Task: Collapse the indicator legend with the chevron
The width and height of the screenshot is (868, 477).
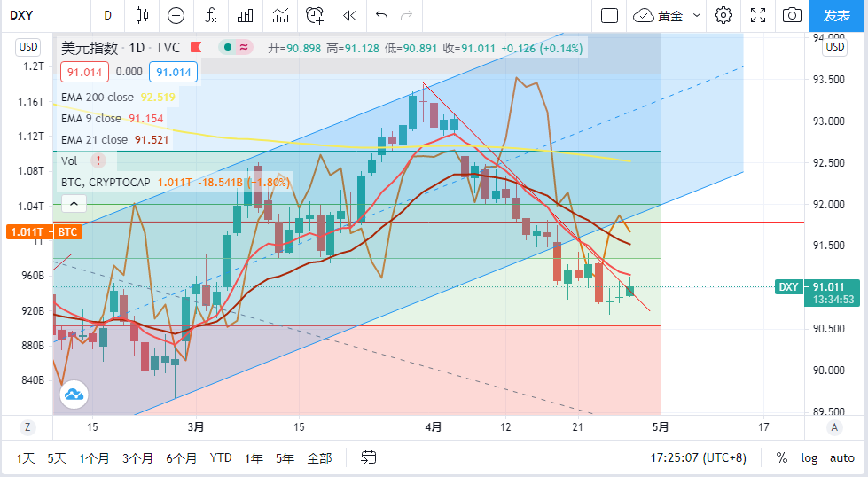Action: (x=74, y=204)
